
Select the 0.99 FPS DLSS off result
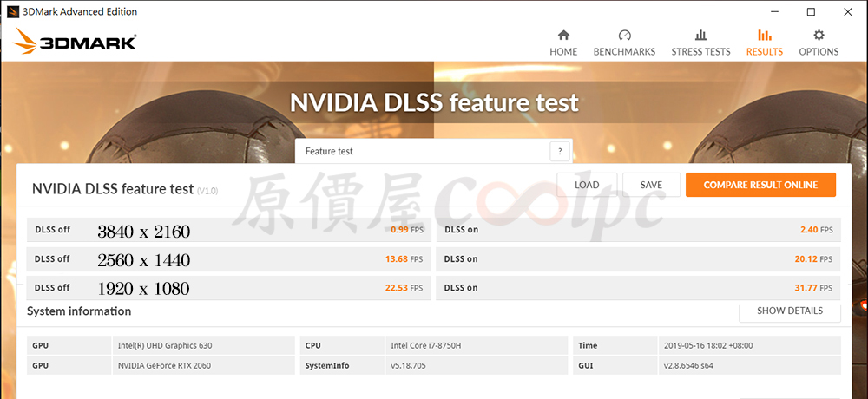coord(228,230)
